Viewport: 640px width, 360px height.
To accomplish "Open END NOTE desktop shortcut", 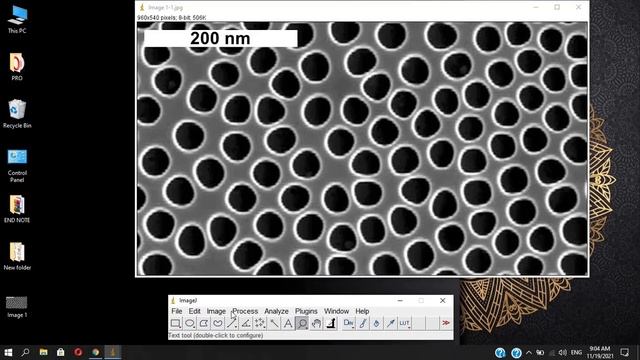I will click(x=17, y=209).
